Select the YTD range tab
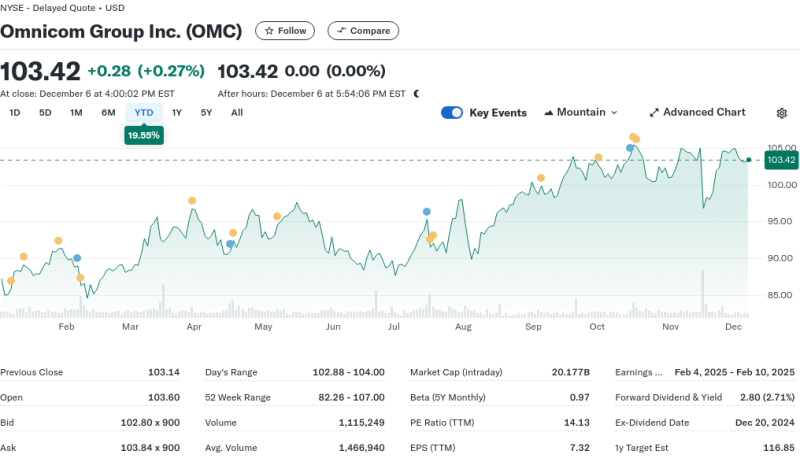 (x=144, y=113)
